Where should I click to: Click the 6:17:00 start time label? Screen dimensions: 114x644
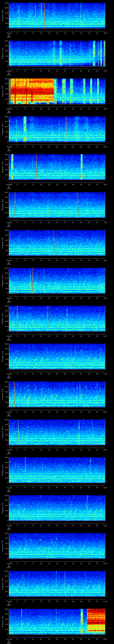point(9,639)
